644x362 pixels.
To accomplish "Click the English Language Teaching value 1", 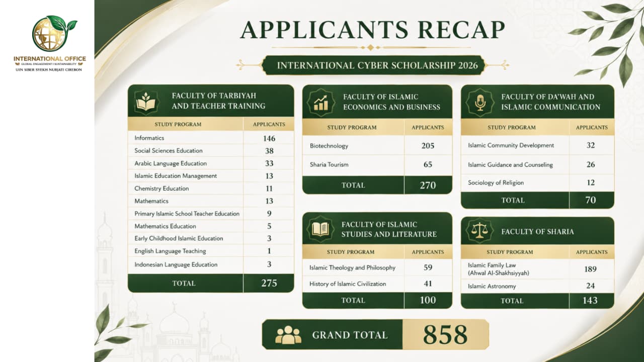I will [x=269, y=251].
